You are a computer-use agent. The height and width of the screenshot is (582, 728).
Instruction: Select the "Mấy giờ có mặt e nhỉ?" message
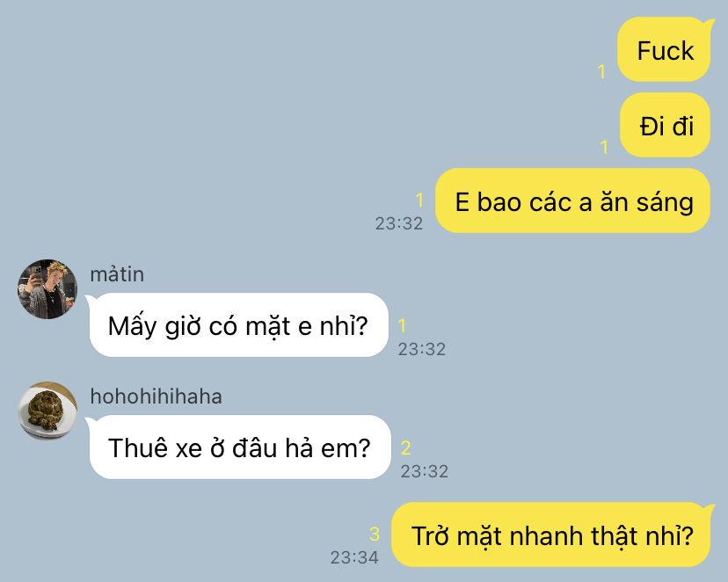[x=238, y=325]
